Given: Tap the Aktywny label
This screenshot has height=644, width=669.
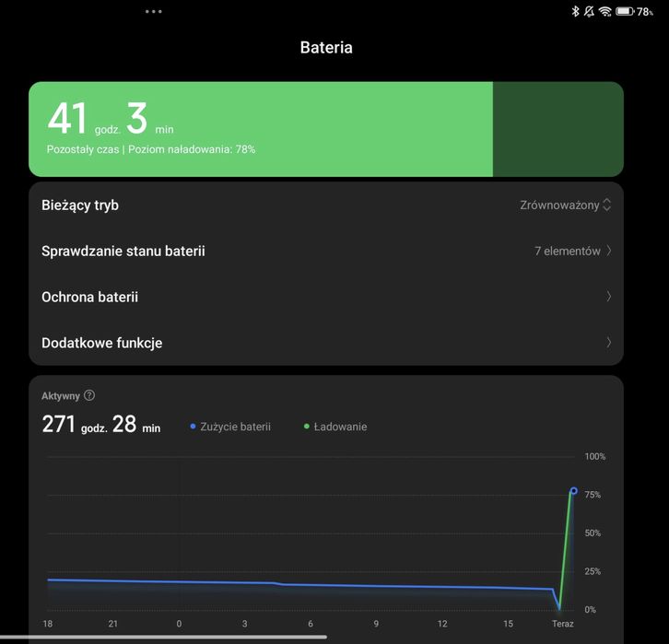Looking at the screenshot, I should (61, 396).
